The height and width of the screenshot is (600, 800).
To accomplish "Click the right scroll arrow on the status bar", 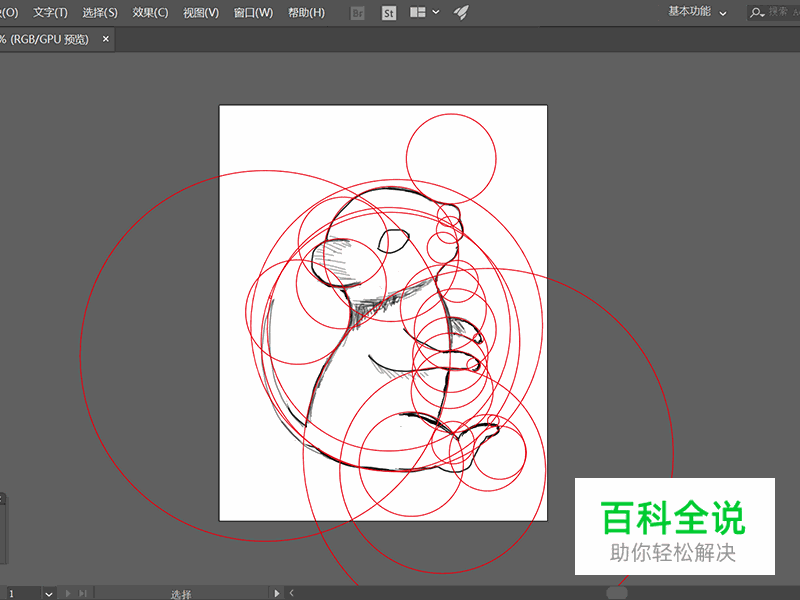I will 277,592.
